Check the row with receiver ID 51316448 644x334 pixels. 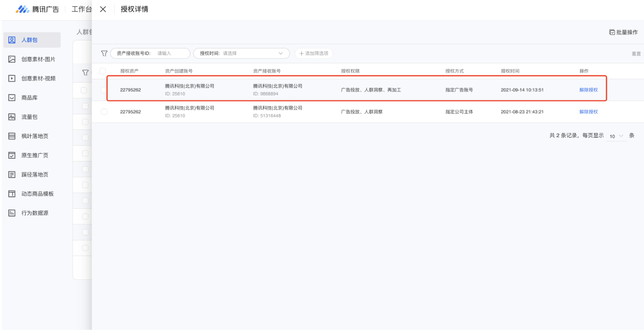click(104, 111)
